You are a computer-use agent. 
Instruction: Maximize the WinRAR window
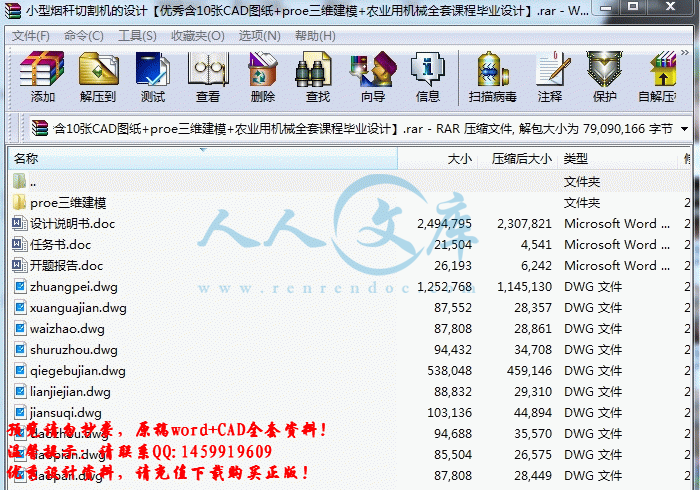[633, 7]
